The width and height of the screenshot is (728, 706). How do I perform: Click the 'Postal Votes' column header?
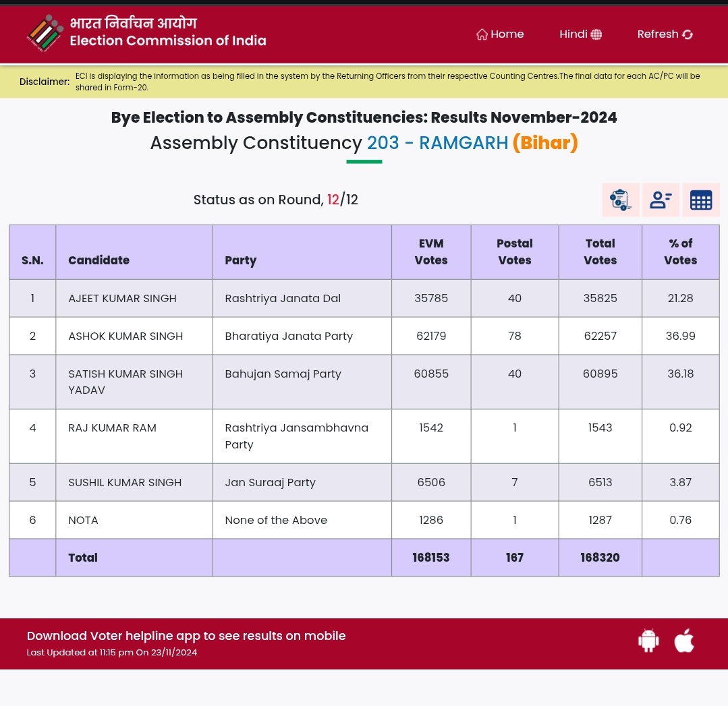click(x=514, y=252)
